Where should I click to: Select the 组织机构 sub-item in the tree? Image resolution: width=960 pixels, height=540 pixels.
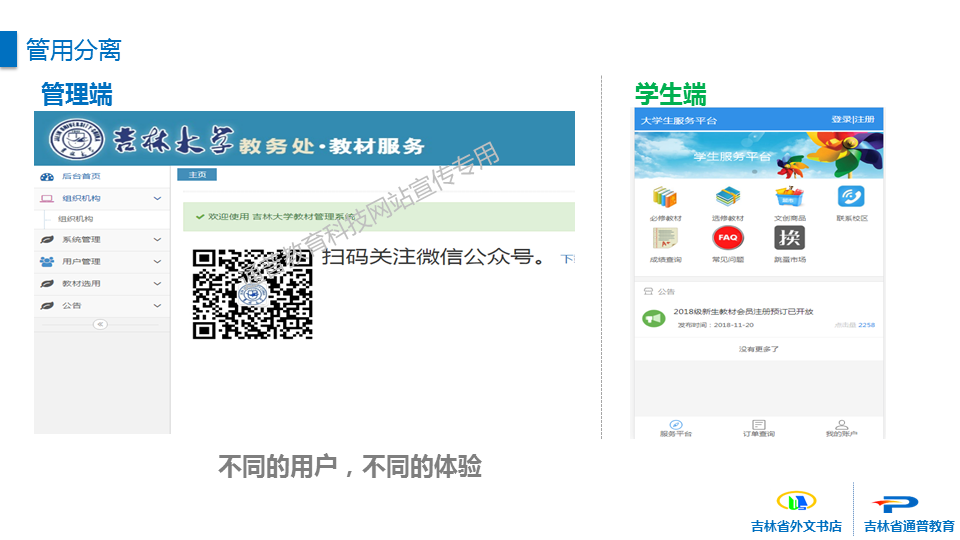coord(75,219)
